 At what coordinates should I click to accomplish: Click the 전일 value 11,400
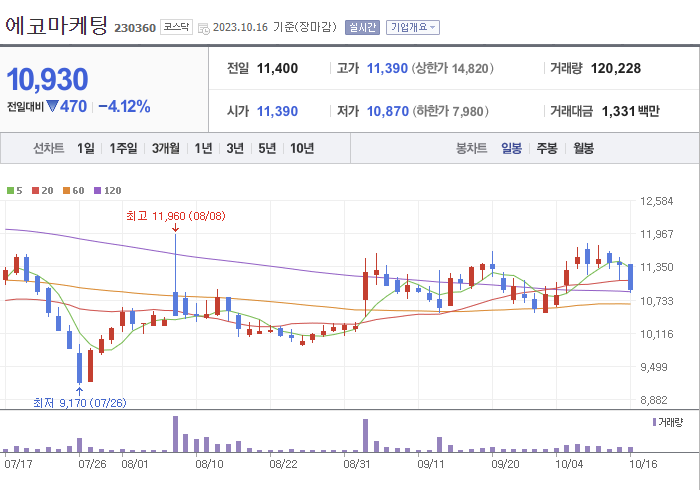277,69
